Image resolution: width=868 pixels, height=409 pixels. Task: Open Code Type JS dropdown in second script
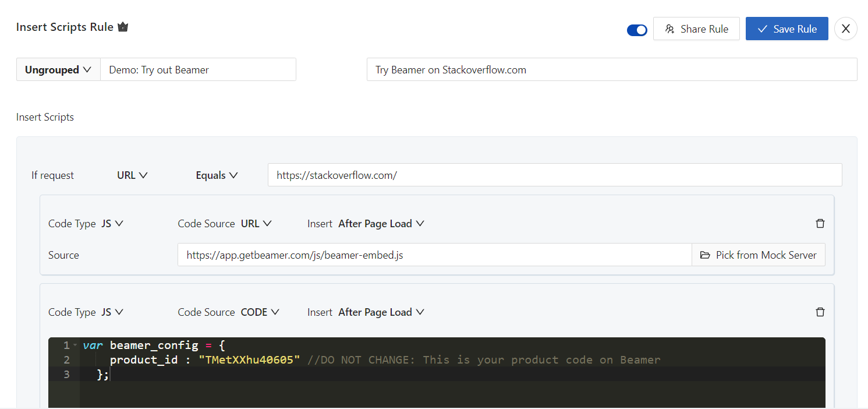pos(112,312)
